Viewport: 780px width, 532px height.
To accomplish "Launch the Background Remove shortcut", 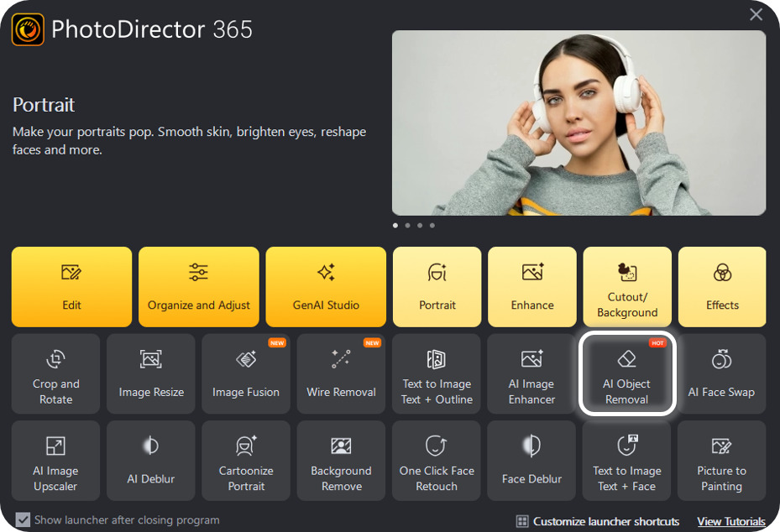I will point(341,461).
